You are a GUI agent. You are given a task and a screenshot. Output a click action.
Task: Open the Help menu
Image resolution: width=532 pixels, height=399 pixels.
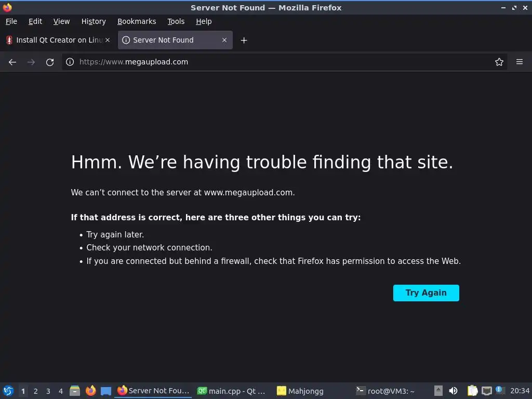click(204, 21)
